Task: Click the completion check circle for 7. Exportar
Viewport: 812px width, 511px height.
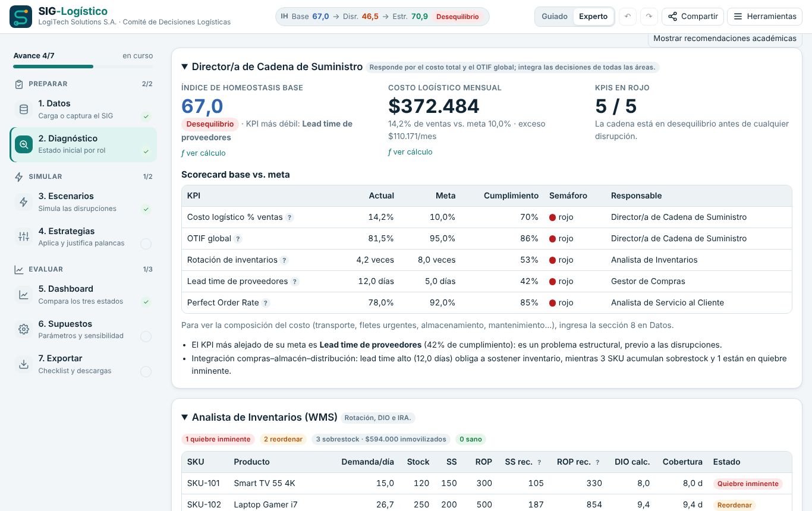Action: click(146, 372)
